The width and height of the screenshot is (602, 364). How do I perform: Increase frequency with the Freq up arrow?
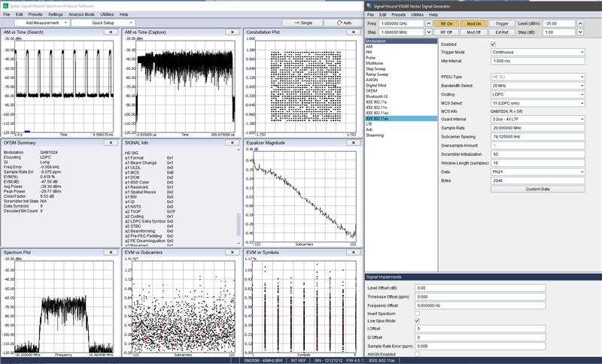tap(429, 23)
